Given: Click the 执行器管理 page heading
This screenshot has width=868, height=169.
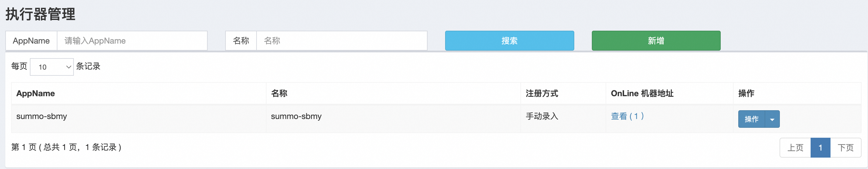Looking at the screenshot, I should pyautogui.click(x=40, y=14).
